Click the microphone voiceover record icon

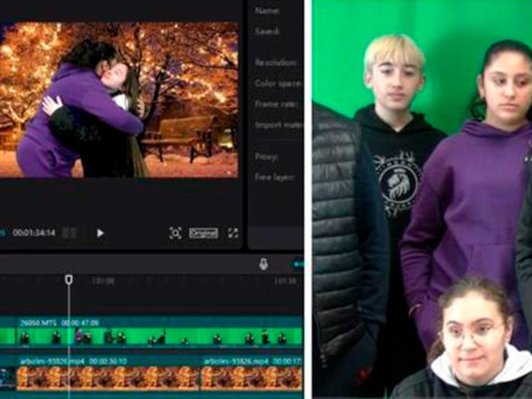pos(263,264)
